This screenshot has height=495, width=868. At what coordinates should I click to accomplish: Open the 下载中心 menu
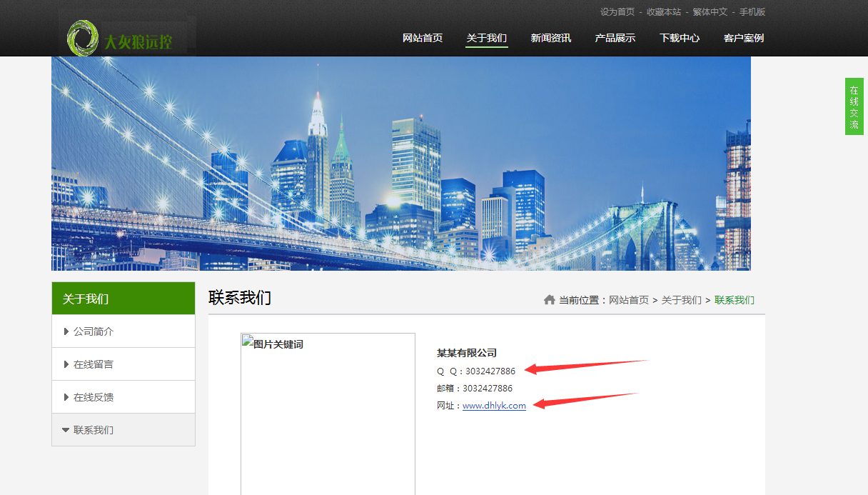pos(679,38)
